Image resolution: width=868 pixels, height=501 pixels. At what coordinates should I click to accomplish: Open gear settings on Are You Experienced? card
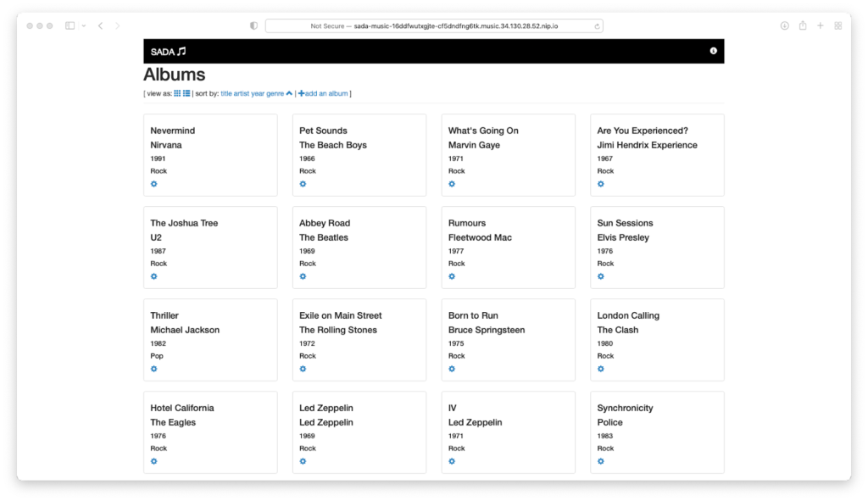601,184
